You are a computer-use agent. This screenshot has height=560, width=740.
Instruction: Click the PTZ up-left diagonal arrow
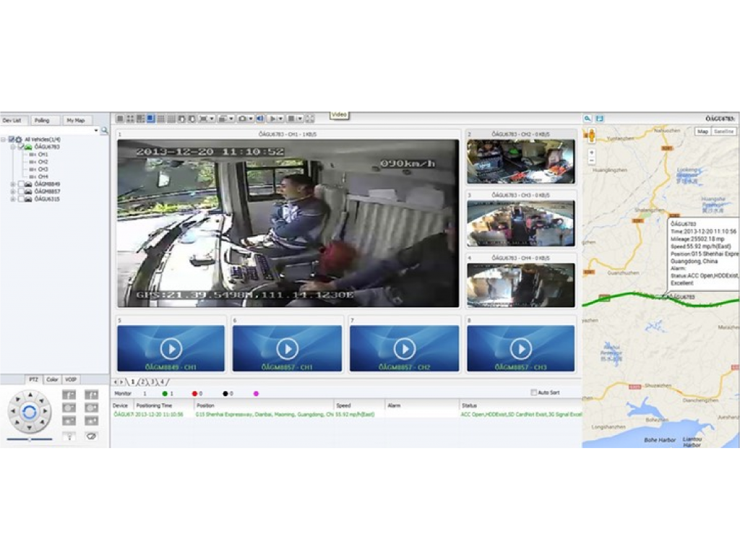tap(18, 400)
